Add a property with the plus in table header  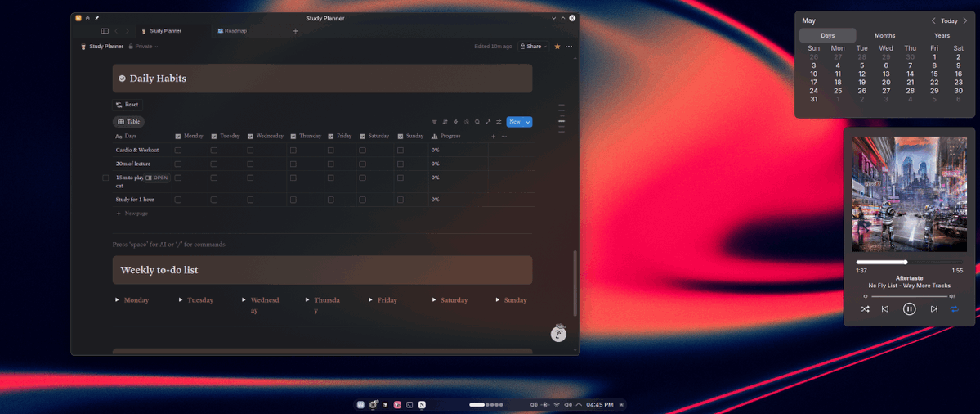493,136
